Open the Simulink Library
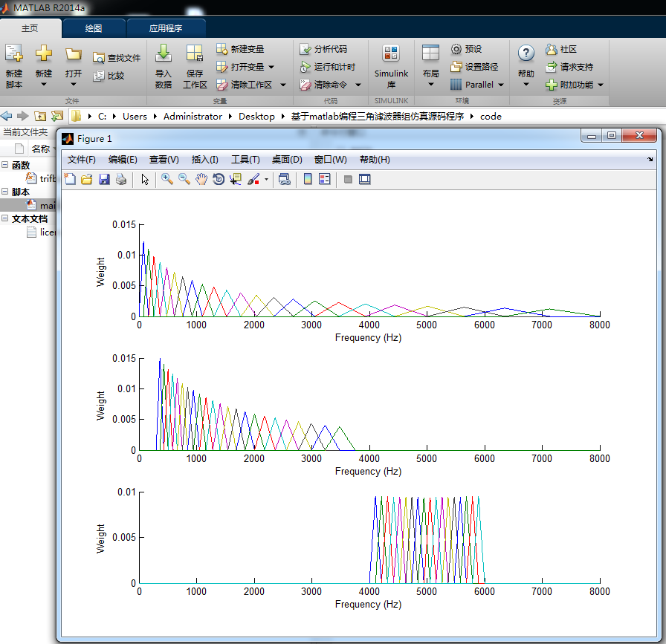This screenshot has width=666, height=644. pos(391,67)
